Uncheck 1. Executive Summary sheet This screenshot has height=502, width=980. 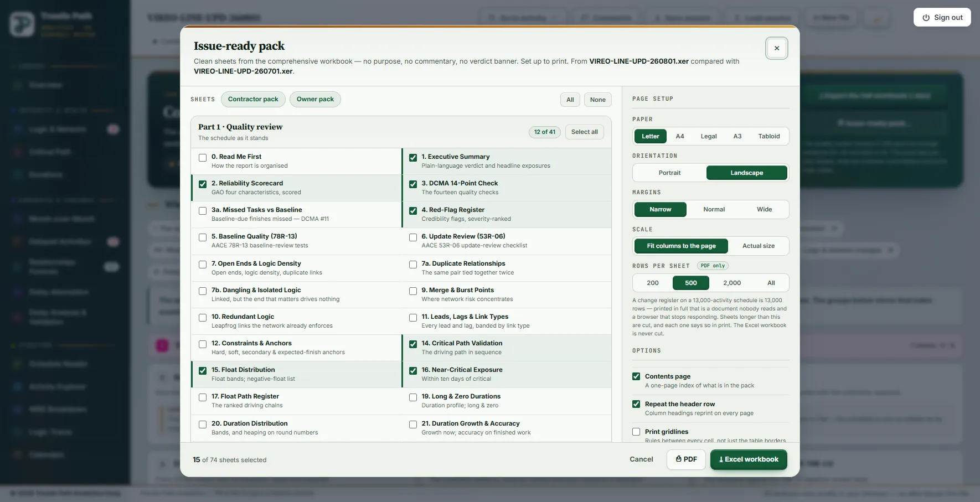click(413, 158)
